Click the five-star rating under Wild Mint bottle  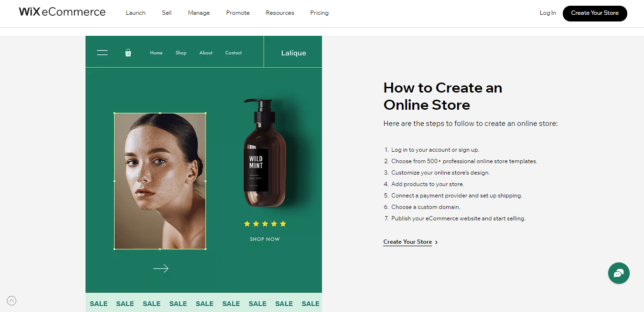coord(265,223)
